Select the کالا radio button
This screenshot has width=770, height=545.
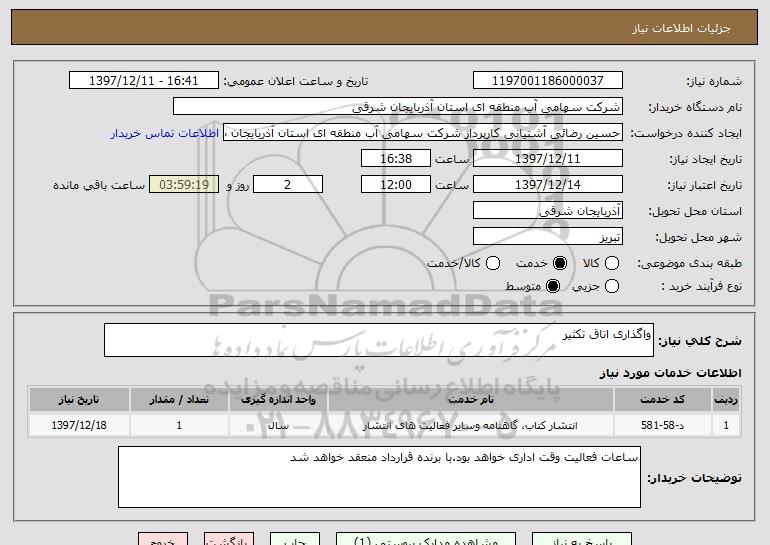[611, 263]
